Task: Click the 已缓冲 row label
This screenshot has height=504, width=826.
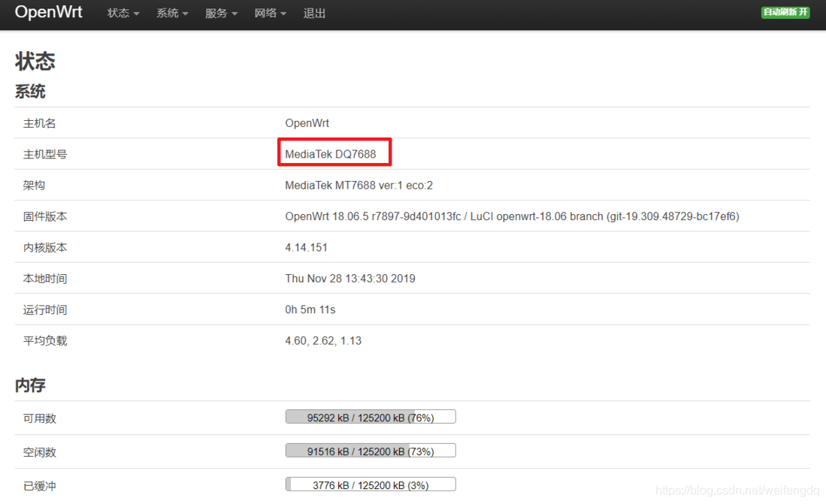Action: point(40,486)
